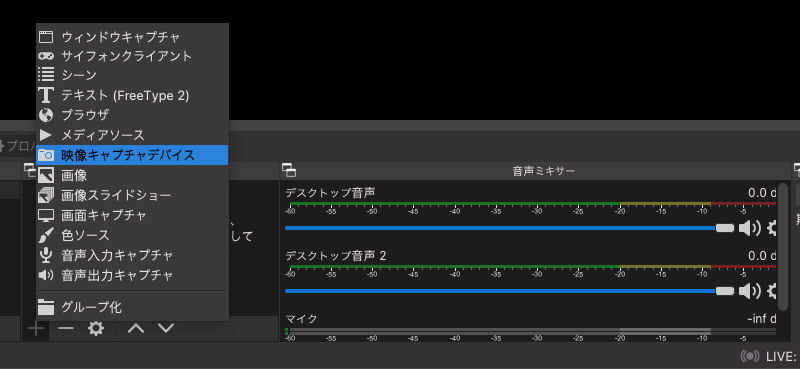Open デスクトップ音声 settings gear
This screenshot has height=369, width=800.
click(772, 228)
